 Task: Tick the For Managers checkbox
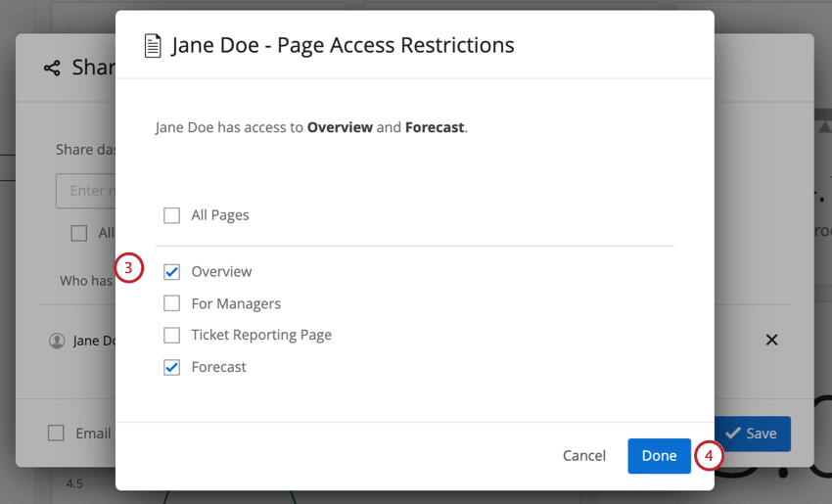coord(172,303)
